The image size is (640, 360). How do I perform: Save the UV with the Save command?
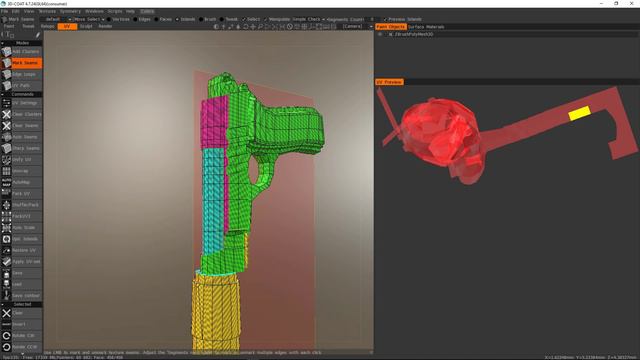click(22, 273)
